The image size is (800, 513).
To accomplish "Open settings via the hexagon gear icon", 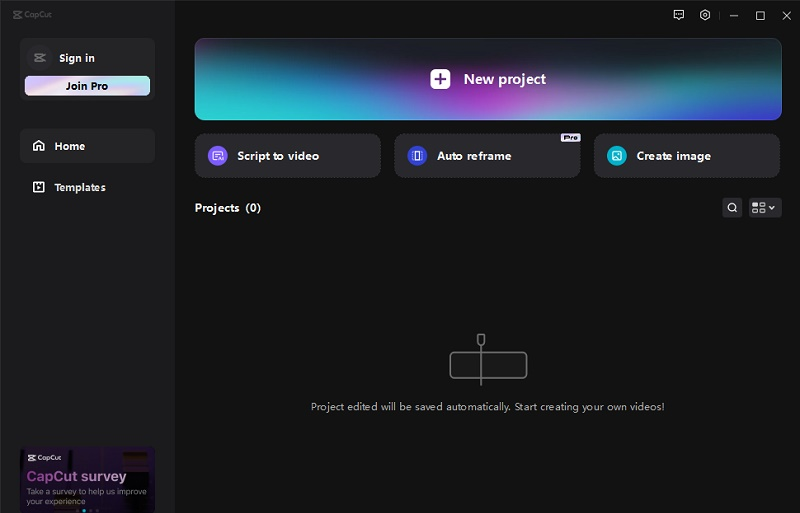I will pyautogui.click(x=705, y=15).
